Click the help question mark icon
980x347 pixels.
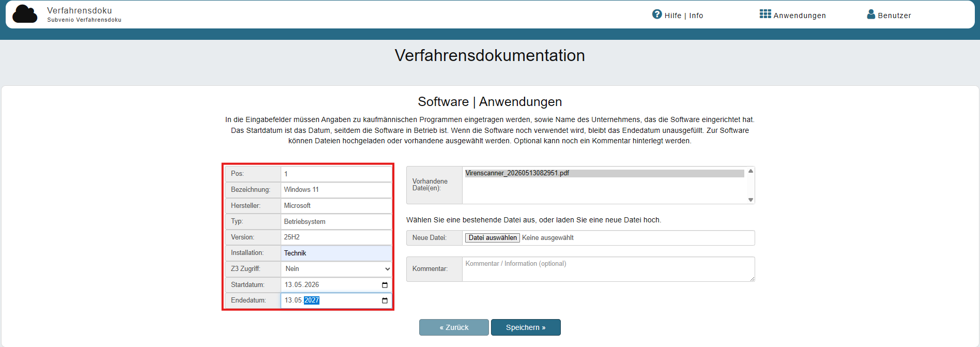tap(657, 14)
